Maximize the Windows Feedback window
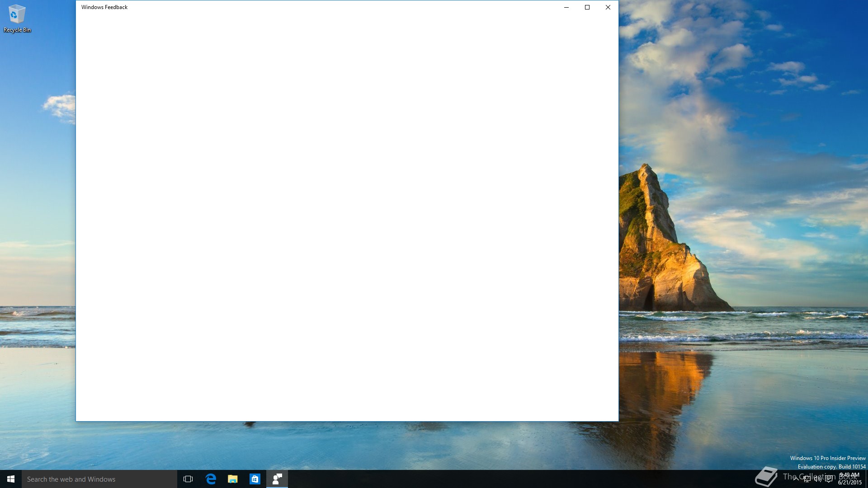 coord(587,7)
